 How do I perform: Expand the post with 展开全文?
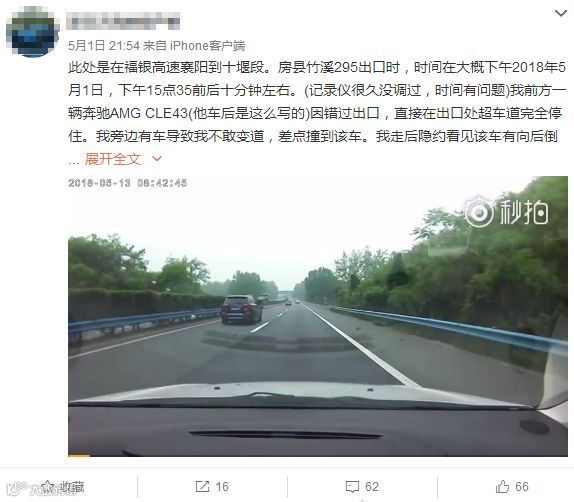point(113,159)
